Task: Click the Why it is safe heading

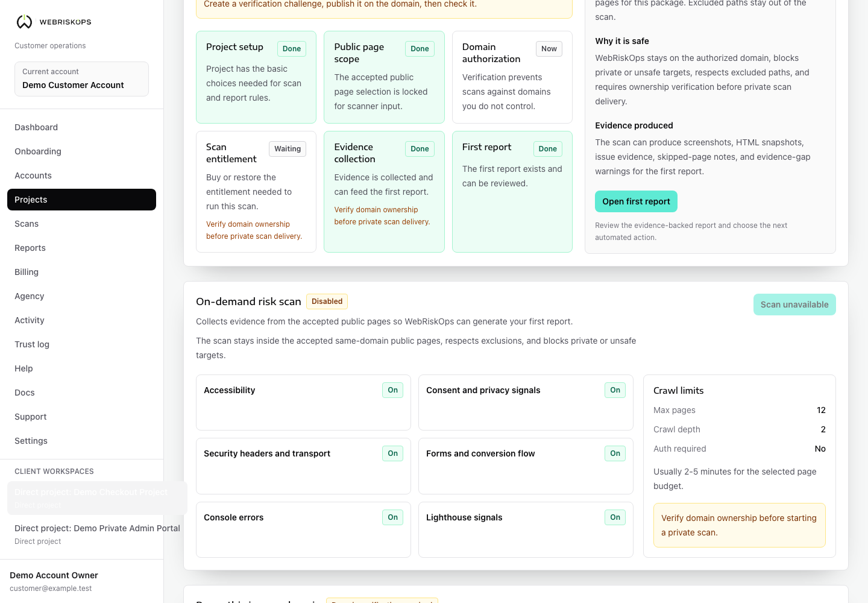Action: (x=622, y=41)
